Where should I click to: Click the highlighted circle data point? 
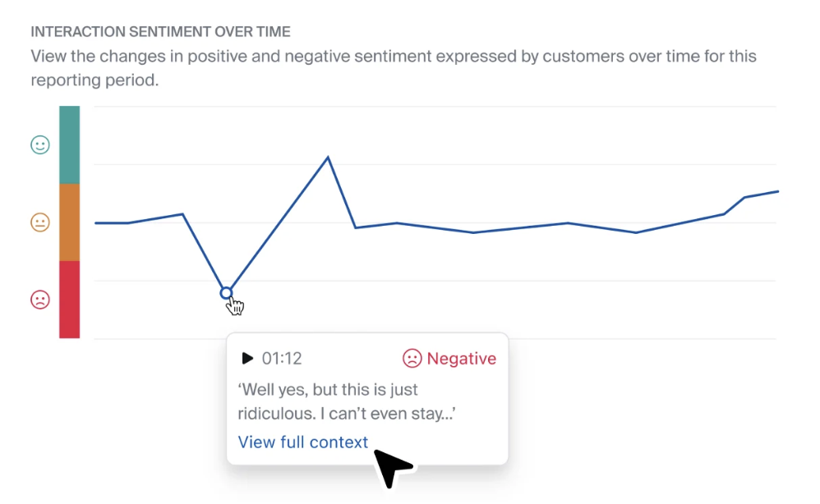(x=227, y=292)
